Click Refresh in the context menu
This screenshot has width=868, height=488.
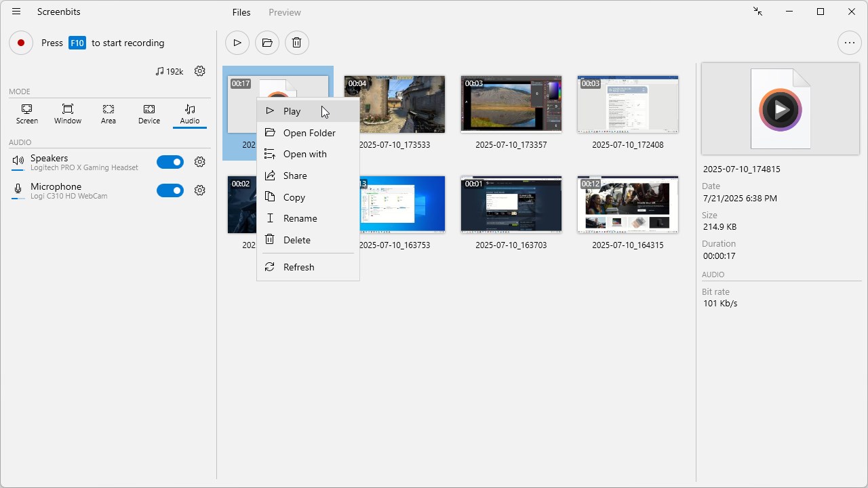pos(298,266)
